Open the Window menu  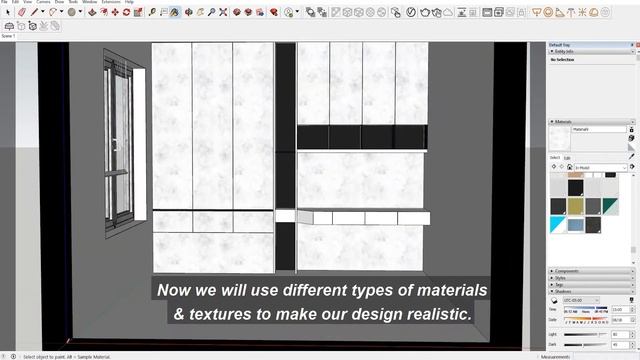(x=89, y=2)
